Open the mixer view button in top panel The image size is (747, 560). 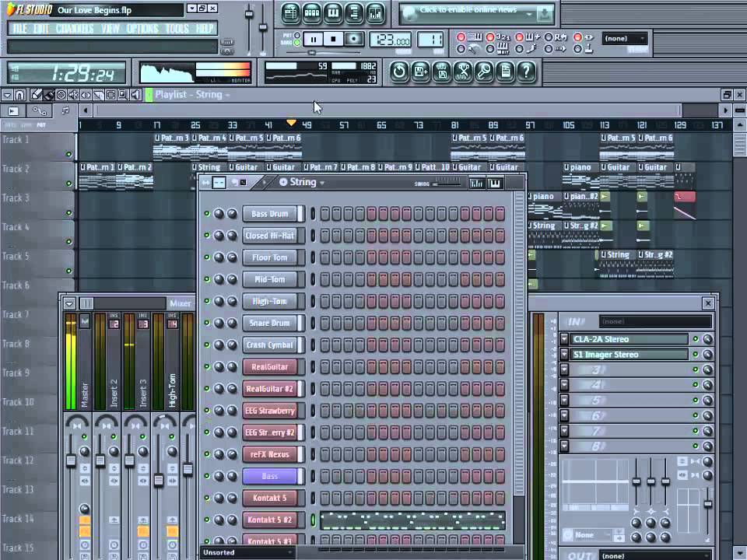375,13
